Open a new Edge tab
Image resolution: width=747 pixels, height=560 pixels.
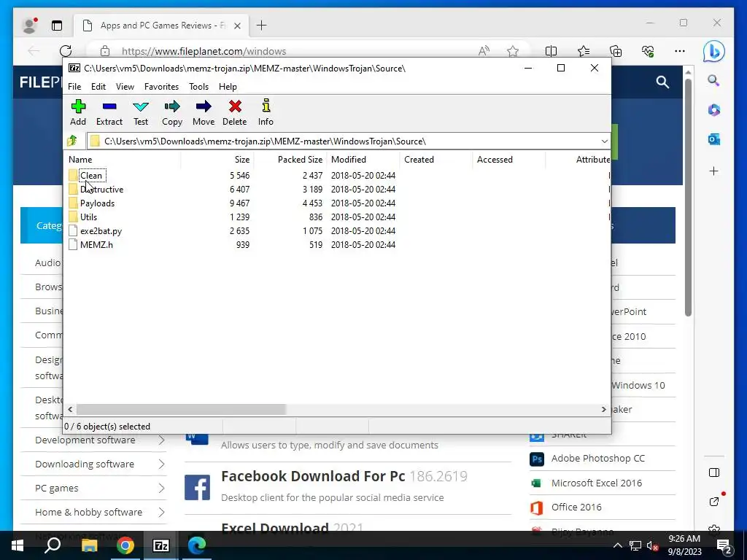coord(262,26)
